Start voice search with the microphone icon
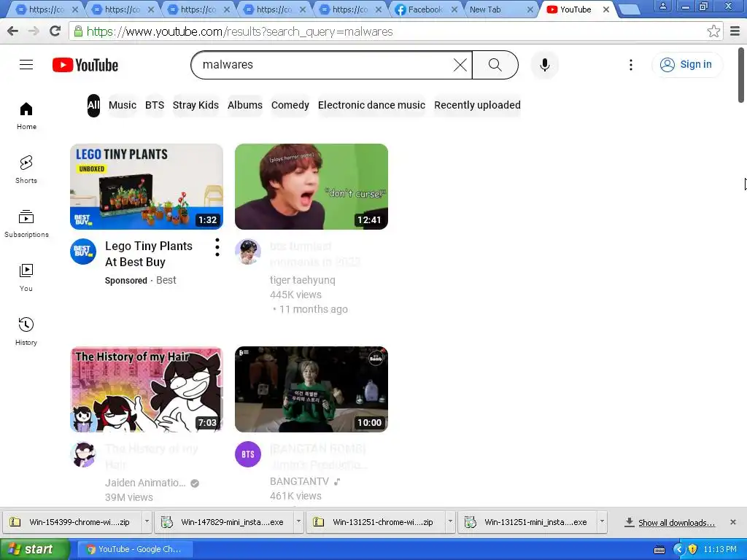The image size is (747, 560). click(544, 65)
